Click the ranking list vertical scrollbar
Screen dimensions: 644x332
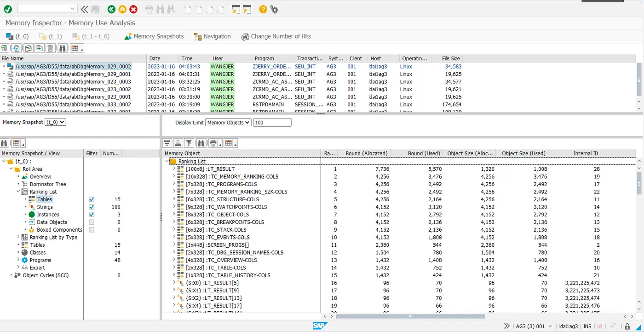(x=639, y=183)
